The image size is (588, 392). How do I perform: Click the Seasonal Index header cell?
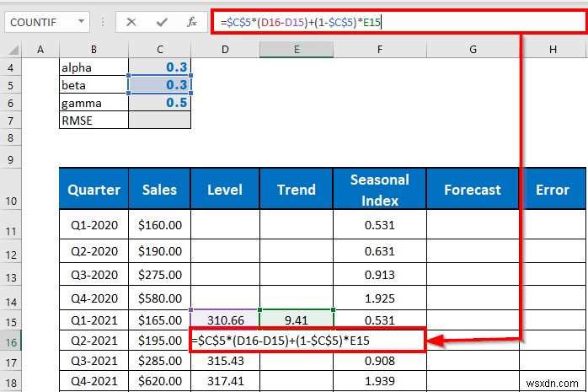click(379, 189)
